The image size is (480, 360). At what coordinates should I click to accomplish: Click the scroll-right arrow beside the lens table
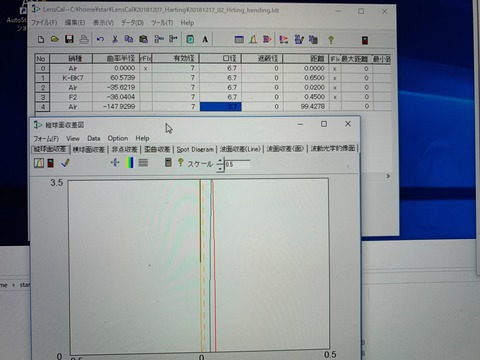point(388,176)
